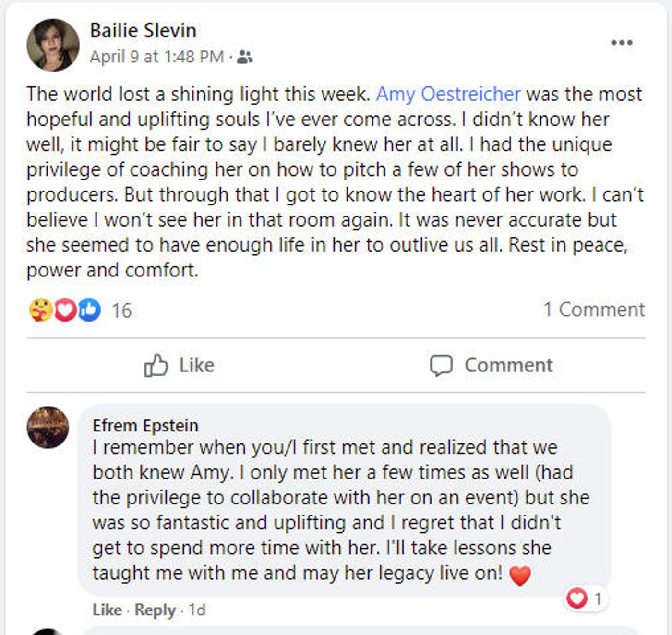Image resolution: width=672 pixels, height=635 pixels.
Task: Visit Bailie Slevin's profile via name
Action: point(143,31)
